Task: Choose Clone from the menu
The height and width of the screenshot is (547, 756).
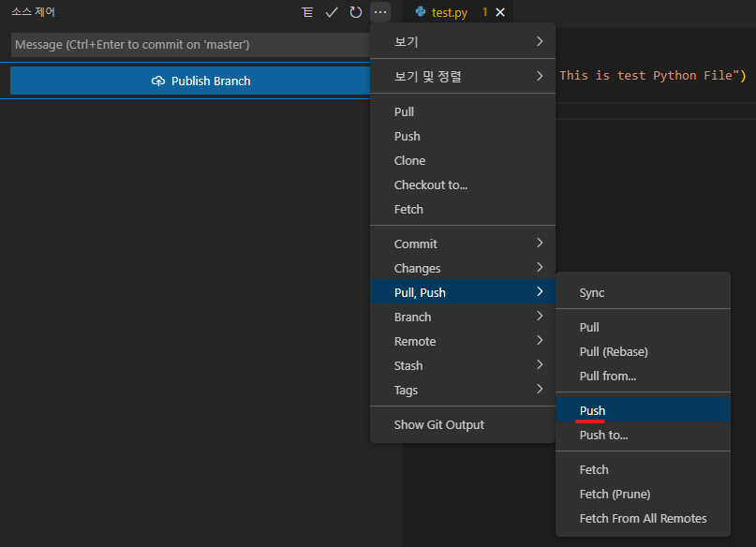Action: click(x=463, y=160)
